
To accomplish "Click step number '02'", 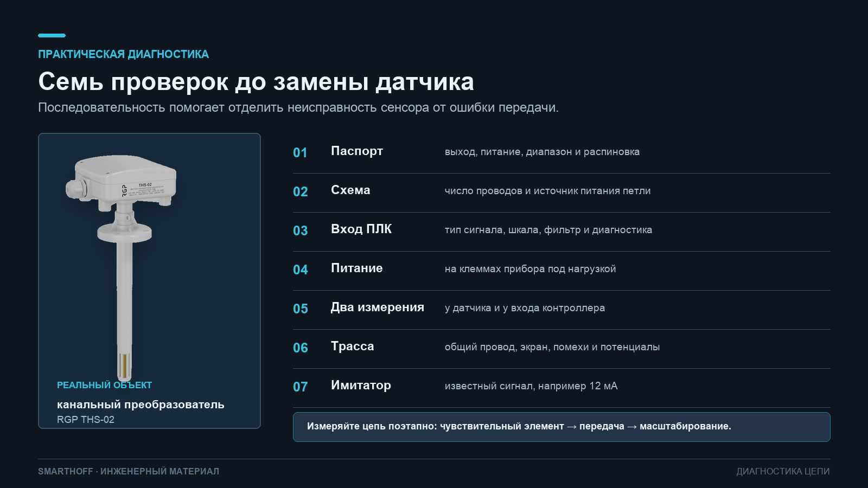I will [x=300, y=191].
